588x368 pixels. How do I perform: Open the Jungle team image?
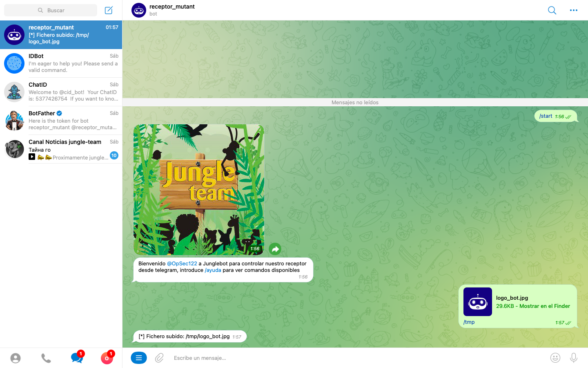[x=199, y=189]
